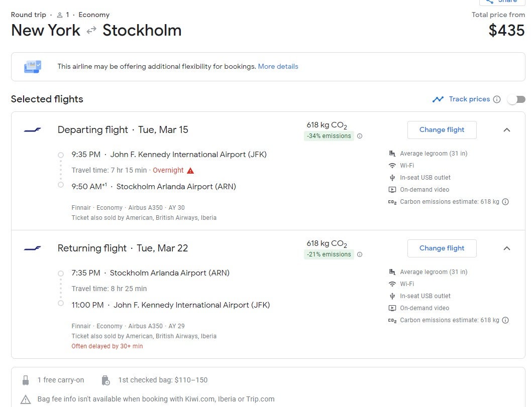Click the $435 total price

506,31
